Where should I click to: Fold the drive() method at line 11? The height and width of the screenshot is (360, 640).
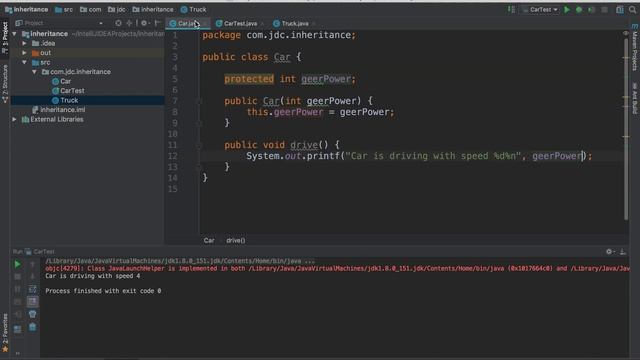200,145
